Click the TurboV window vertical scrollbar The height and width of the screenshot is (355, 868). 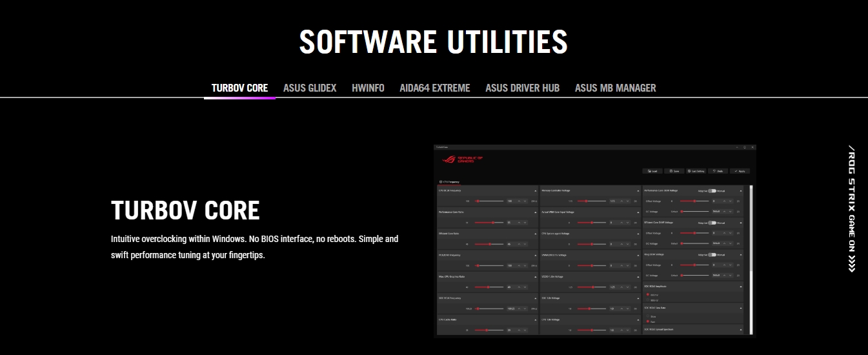751,259
